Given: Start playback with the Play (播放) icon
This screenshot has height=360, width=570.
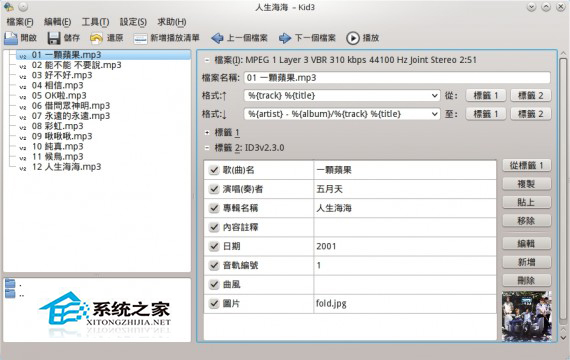Looking at the screenshot, I should [x=353, y=38].
